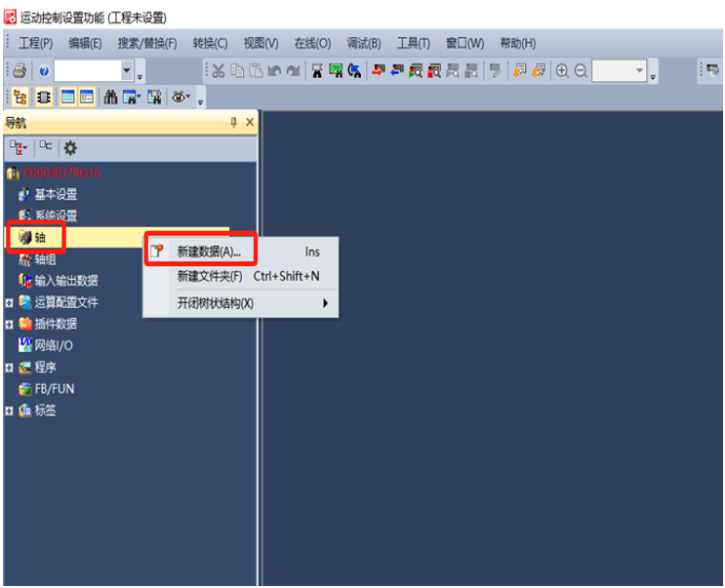The image size is (725, 588).
Task: Click the binoculars find icon
Action: [x=110, y=97]
